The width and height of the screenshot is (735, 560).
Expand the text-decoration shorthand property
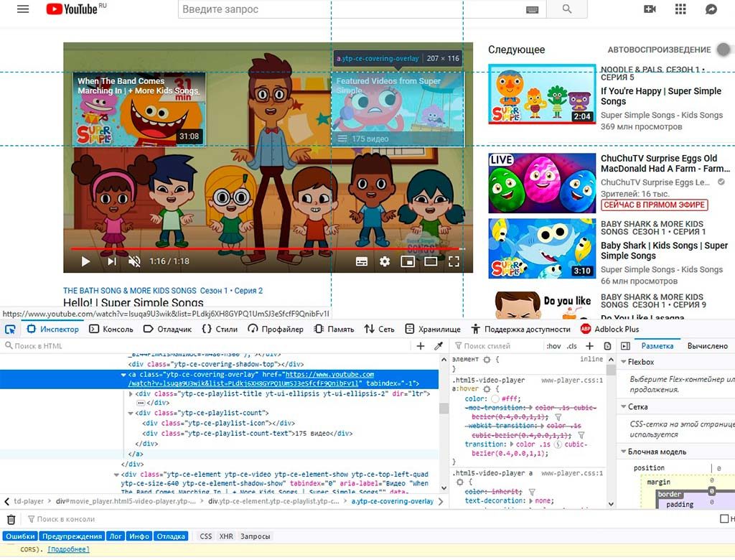[x=530, y=501]
